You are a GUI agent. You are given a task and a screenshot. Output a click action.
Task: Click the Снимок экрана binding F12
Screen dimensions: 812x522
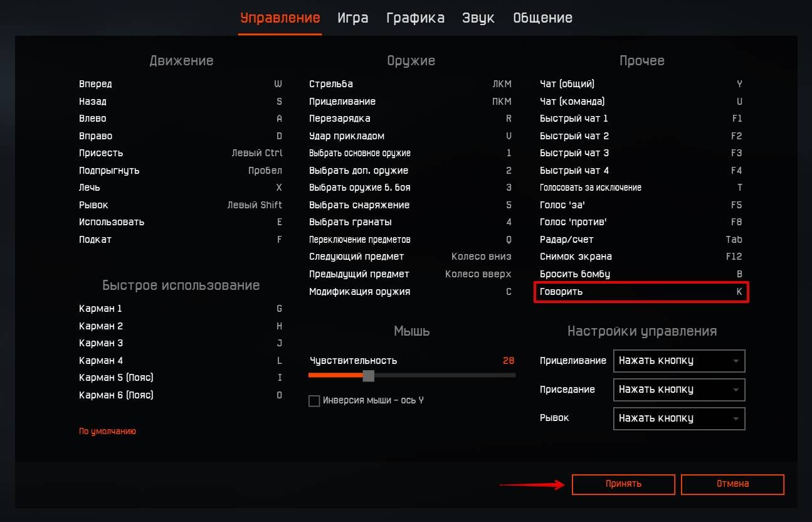click(734, 257)
